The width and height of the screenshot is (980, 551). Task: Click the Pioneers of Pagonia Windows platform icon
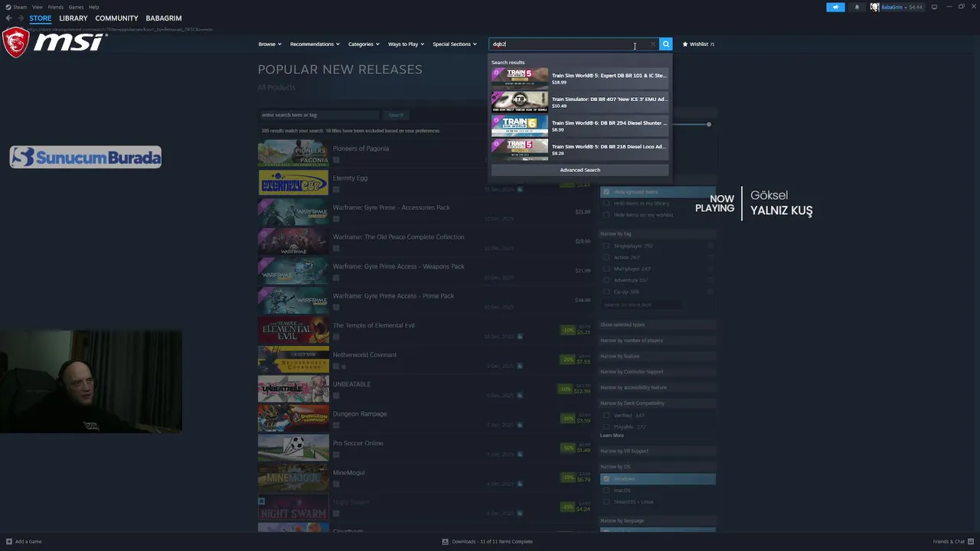(336, 160)
